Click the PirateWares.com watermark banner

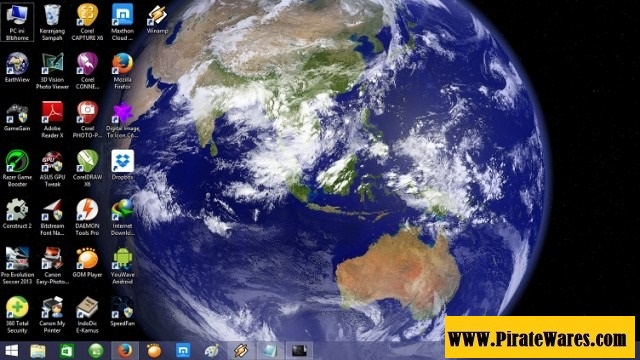click(x=540, y=337)
